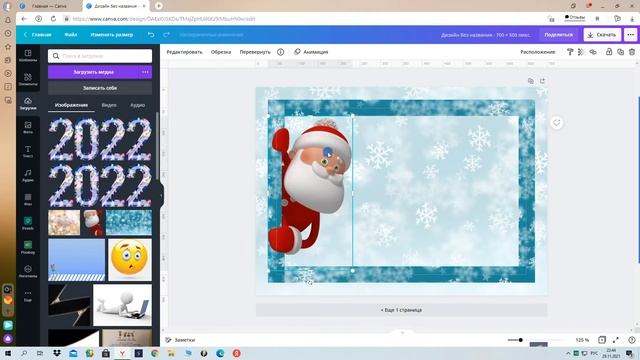
Task: Click the Animation button
Action: [311, 52]
